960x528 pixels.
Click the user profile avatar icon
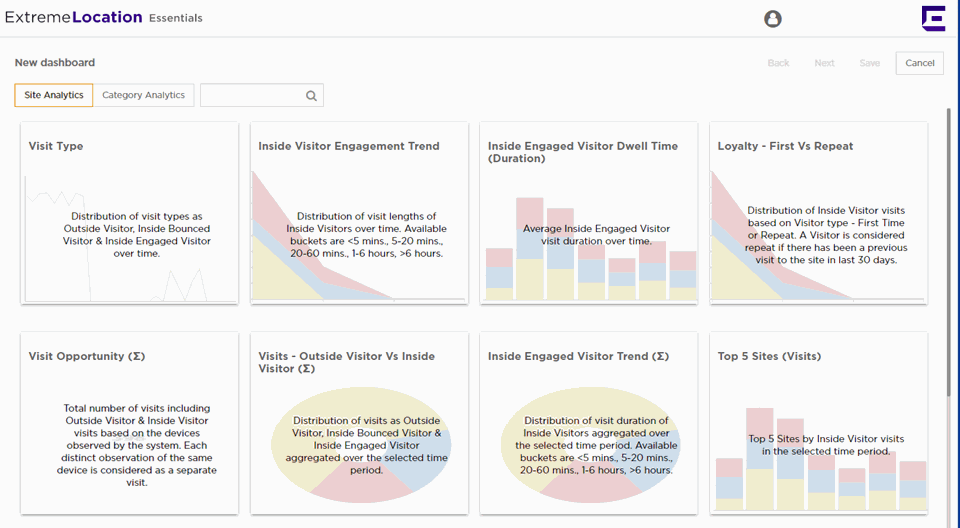pyautogui.click(x=772, y=19)
